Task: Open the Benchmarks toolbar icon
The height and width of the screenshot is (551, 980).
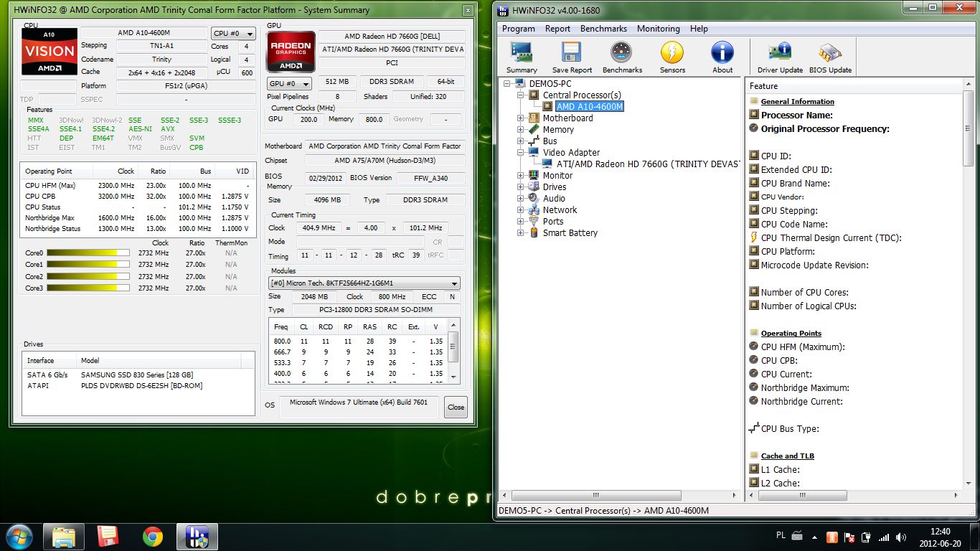Action: point(622,57)
